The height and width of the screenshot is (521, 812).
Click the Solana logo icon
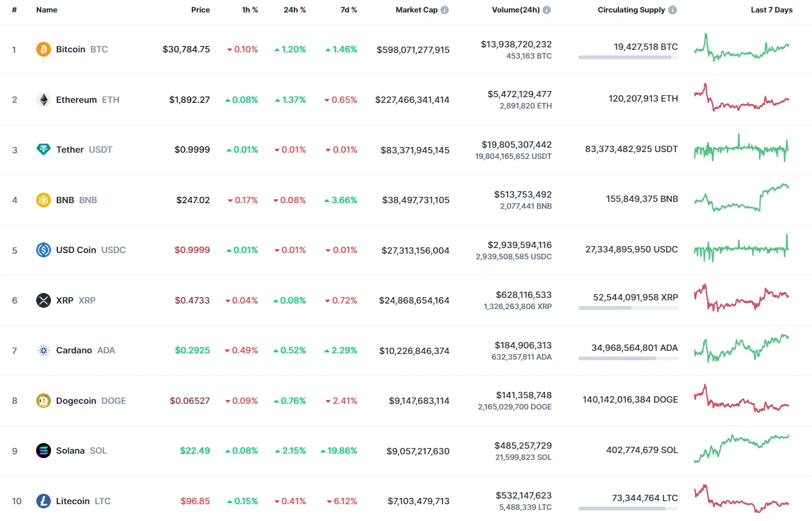pos(42,451)
